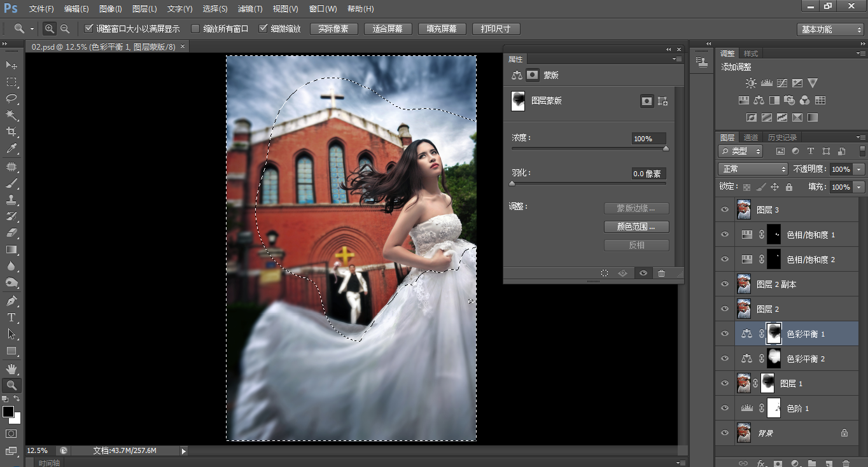Open the 滤镜(T) menu
This screenshot has width=868, height=467.
pos(250,9)
